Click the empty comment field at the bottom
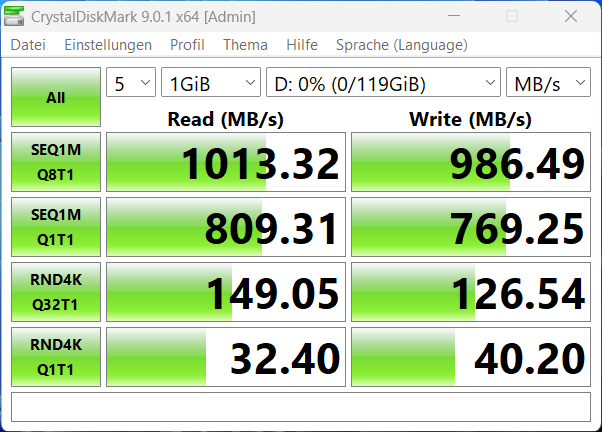 [x=300, y=407]
